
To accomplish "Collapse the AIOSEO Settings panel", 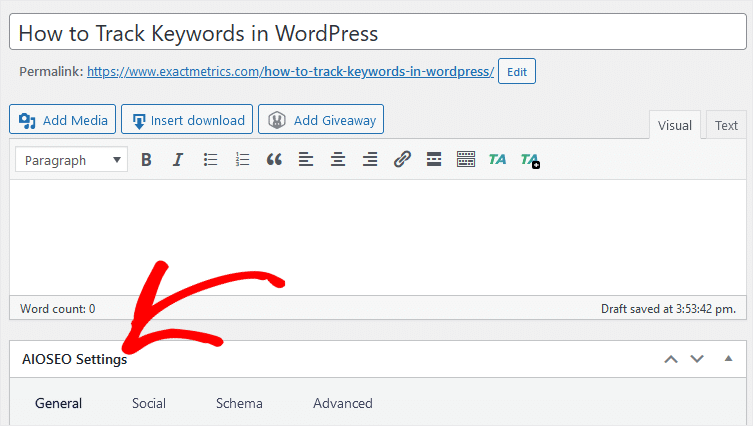I will coord(729,358).
